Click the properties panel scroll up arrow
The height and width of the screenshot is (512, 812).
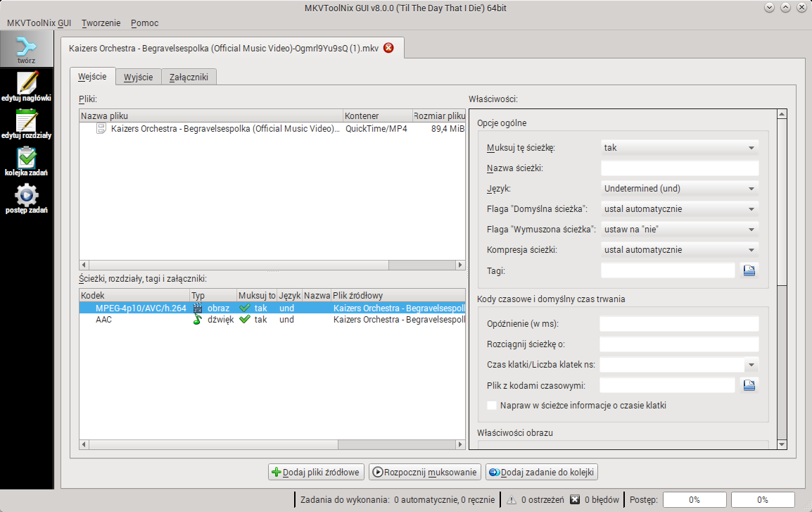pyautogui.click(x=782, y=114)
